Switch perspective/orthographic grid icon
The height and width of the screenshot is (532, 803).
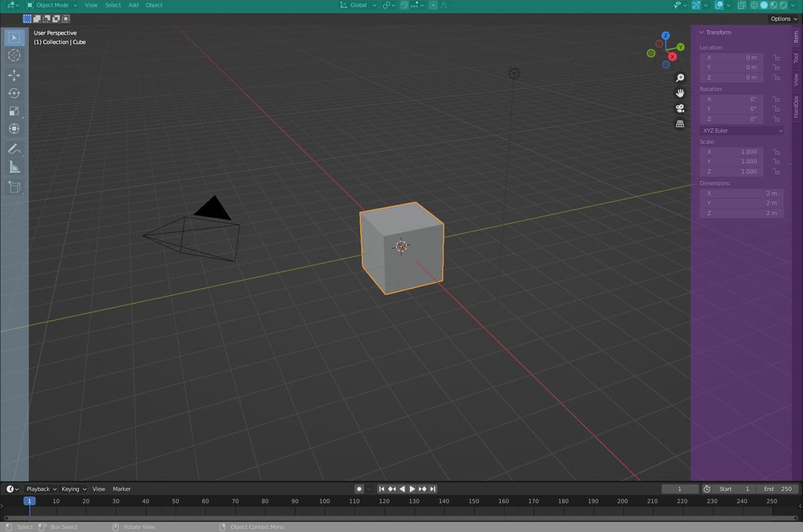pyautogui.click(x=680, y=124)
